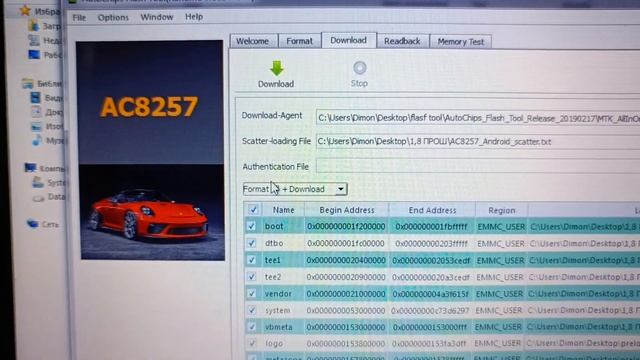
Task: Switch to the Readback tab
Action: point(402,41)
